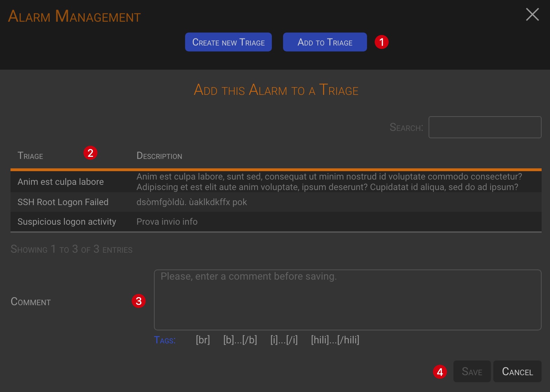Choose the 'Suspicious logon activity' triage row

(67, 222)
